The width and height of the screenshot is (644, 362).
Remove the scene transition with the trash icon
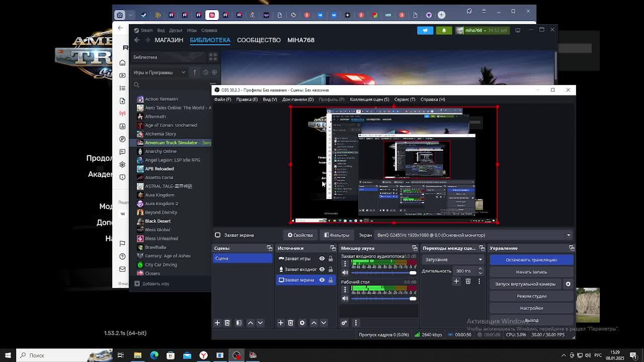point(468,282)
